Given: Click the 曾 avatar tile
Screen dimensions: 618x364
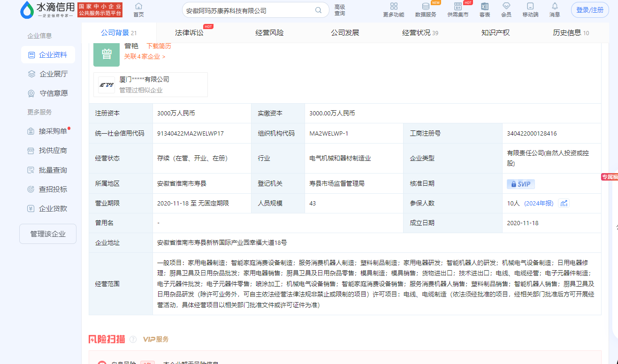Looking at the screenshot, I should click(107, 54).
